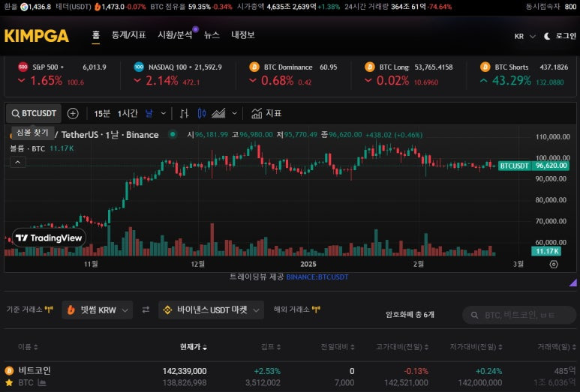Click the volume label 11.17K on axis
The image size is (580, 392).
click(546, 251)
